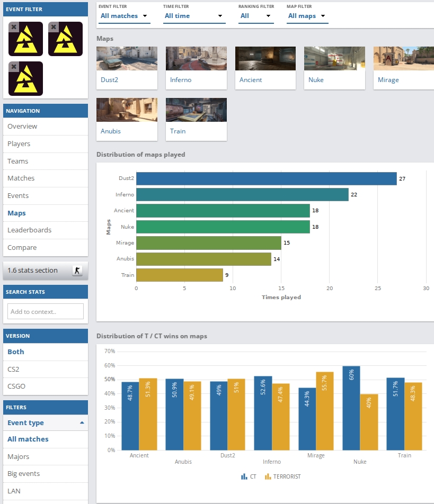Click the Train CT bar showing 51.7%
This screenshot has height=504, width=434.
point(395,414)
